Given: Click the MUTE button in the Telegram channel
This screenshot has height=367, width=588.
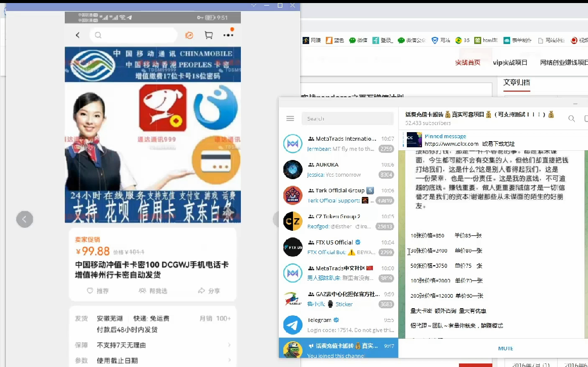Looking at the screenshot, I should pyautogui.click(x=505, y=348).
